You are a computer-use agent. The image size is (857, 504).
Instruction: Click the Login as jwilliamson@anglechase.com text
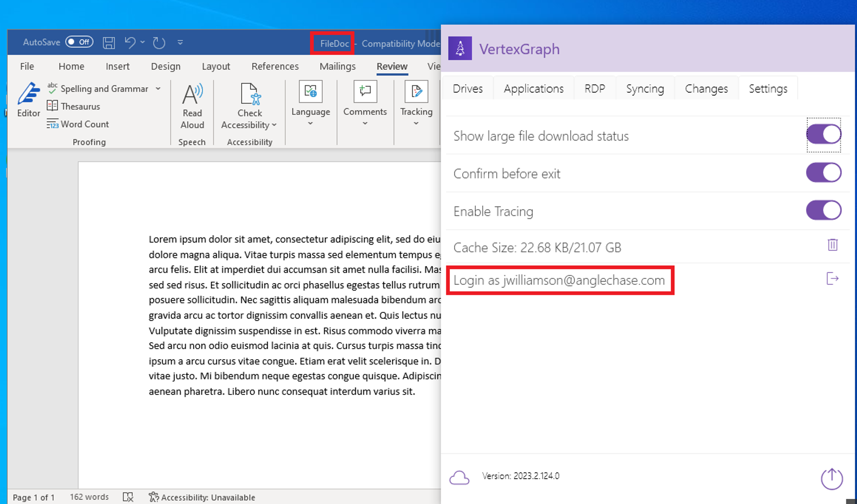[x=559, y=280]
